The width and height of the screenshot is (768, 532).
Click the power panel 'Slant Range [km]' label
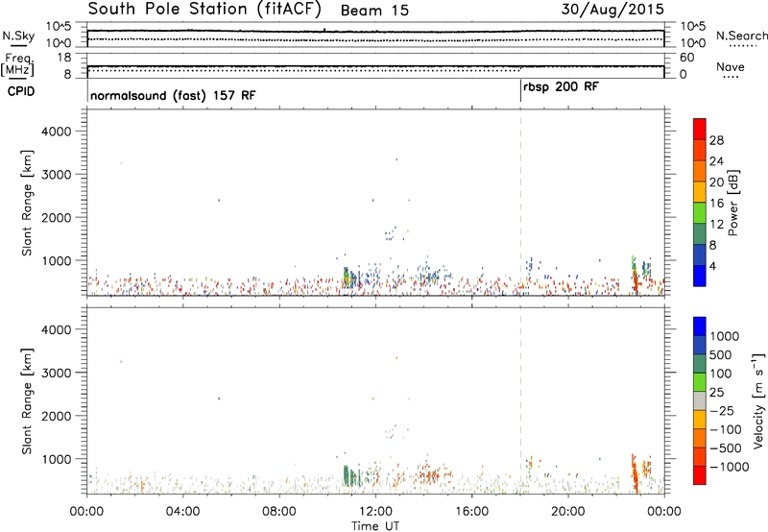pyautogui.click(x=27, y=203)
